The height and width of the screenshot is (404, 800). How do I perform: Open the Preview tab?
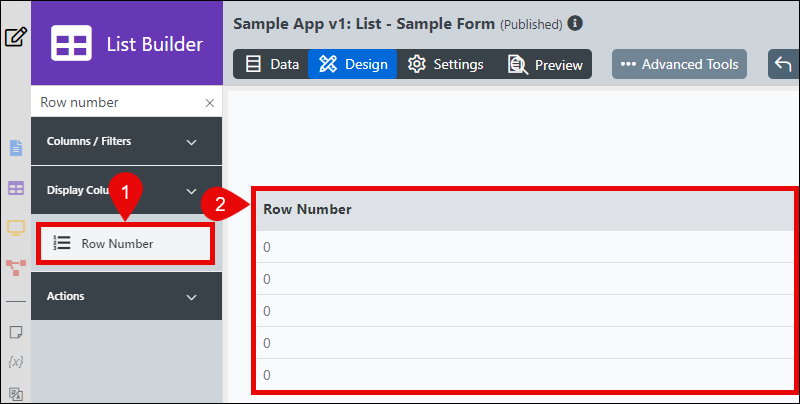(x=545, y=65)
